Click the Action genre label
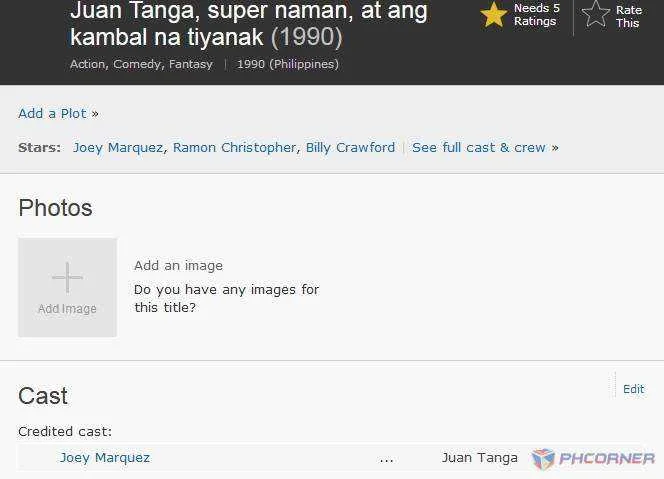Viewport: 664px width, 479px height. click(89, 64)
